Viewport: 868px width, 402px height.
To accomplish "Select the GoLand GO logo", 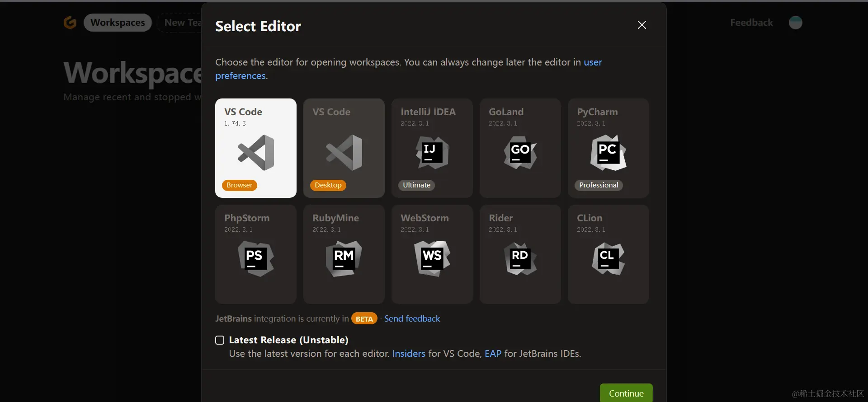I will click(520, 153).
